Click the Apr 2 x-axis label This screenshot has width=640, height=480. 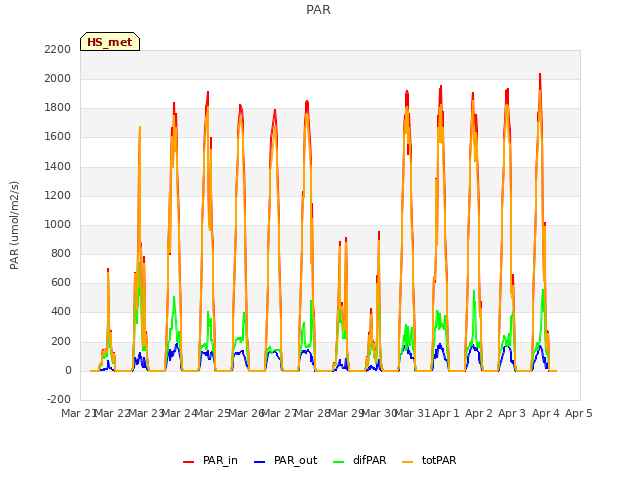click(479, 413)
